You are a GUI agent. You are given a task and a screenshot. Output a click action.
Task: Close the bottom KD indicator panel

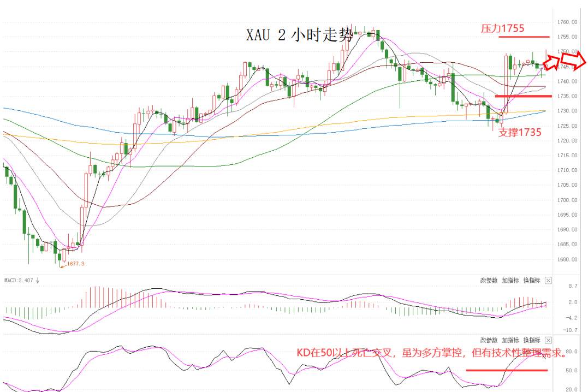tap(548, 340)
